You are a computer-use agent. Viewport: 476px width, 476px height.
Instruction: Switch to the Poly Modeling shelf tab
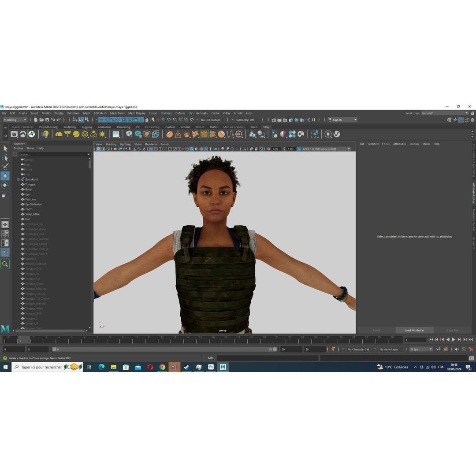click(x=48, y=127)
